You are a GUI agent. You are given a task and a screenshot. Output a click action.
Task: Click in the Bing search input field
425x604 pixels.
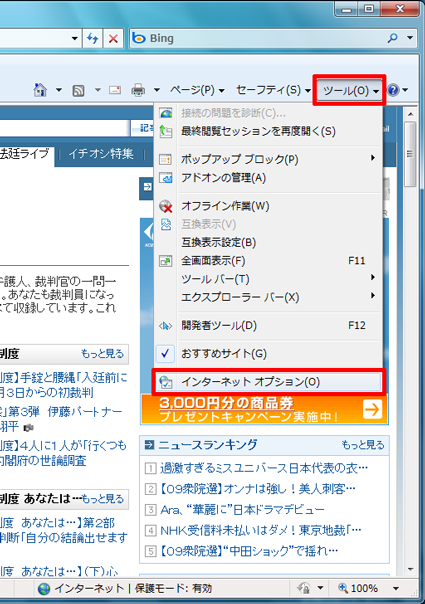point(266,38)
